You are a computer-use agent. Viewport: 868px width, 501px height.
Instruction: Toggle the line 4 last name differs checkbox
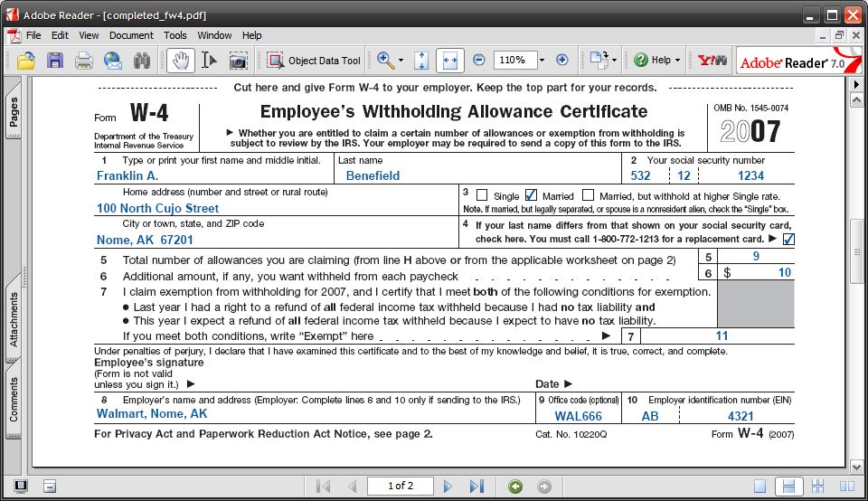pyautogui.click(x=788, y=239)
